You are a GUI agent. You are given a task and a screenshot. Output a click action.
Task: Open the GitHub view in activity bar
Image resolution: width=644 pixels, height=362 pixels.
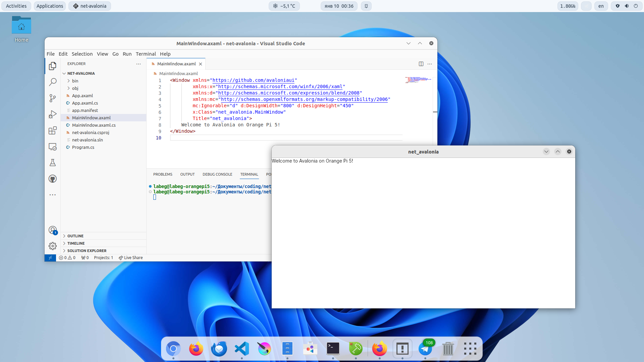pyautogui.click(x=53, y=179)
